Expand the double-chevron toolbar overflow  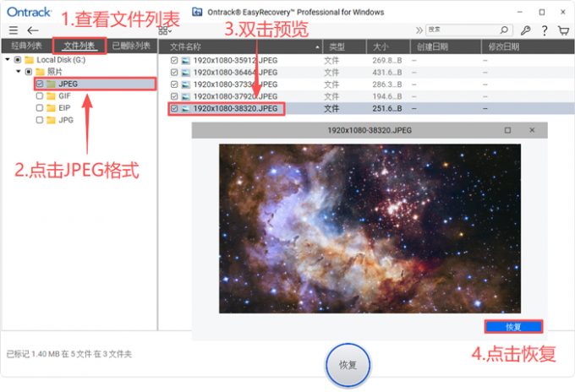pos(419,30)
